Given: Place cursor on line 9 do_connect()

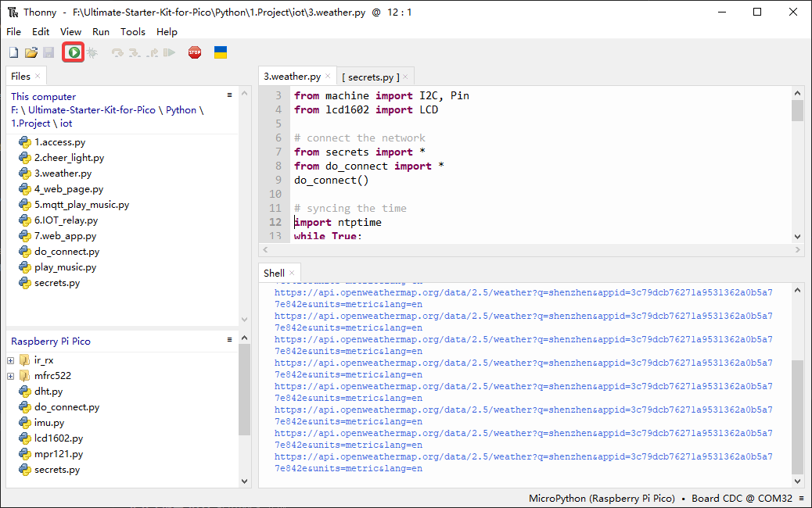Looking at the screenshot, I should click(x=332, y=180).
